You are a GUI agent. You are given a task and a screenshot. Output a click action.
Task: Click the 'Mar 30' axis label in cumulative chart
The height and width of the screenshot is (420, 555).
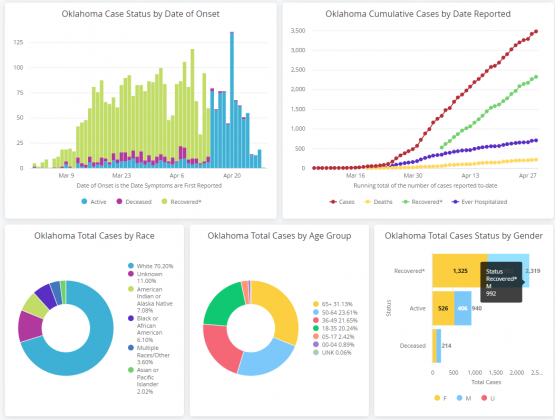coord(413,176)
